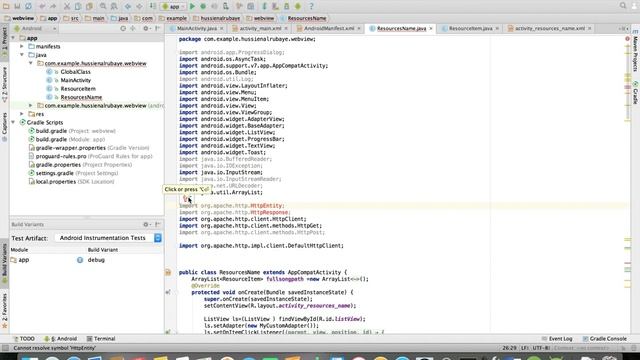Click the Open folder toolbar icon

point(6,6)
